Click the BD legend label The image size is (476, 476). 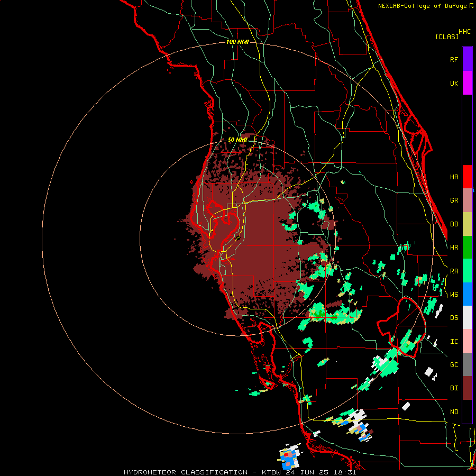(x=454, y=224)
